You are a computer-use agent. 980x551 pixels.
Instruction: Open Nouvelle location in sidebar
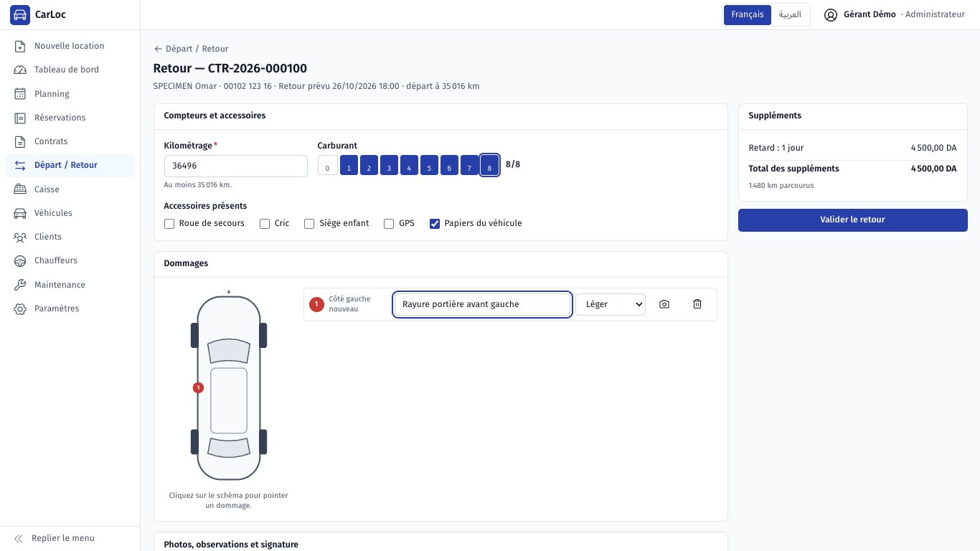[x=70, y=46]
